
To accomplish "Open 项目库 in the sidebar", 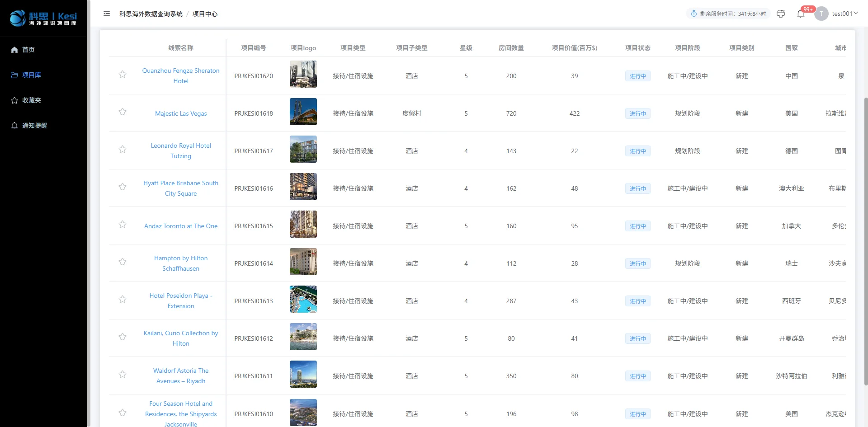I will [31, 75].
